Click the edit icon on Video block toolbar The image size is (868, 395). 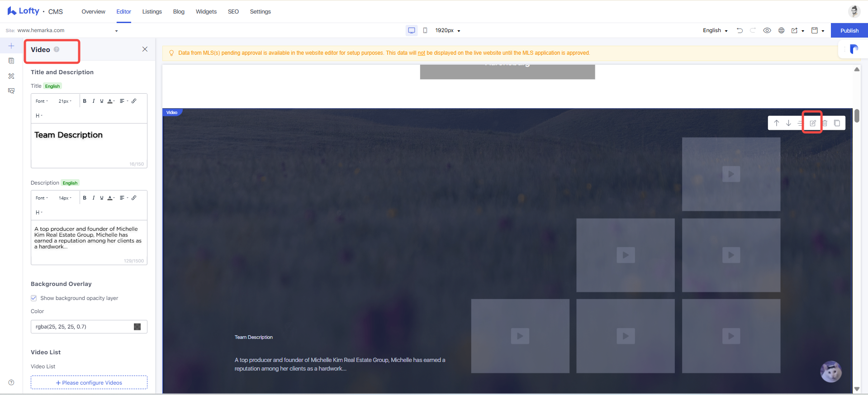(x=812, y=123)
